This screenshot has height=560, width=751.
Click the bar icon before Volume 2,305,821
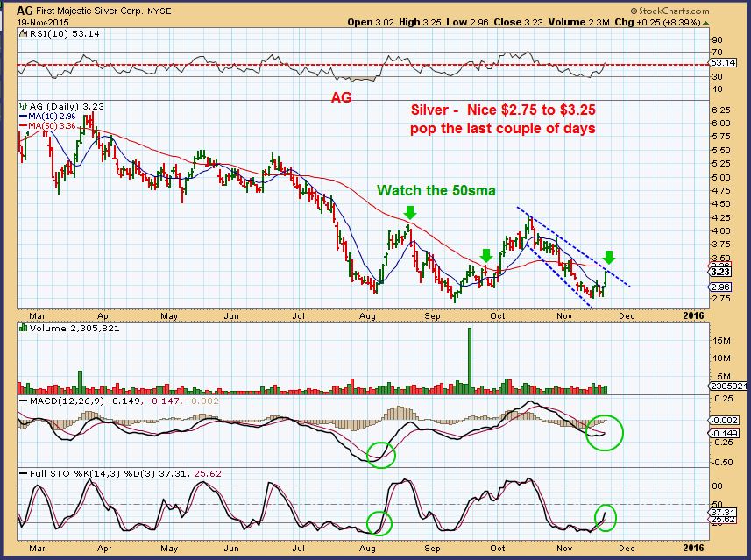24,328
